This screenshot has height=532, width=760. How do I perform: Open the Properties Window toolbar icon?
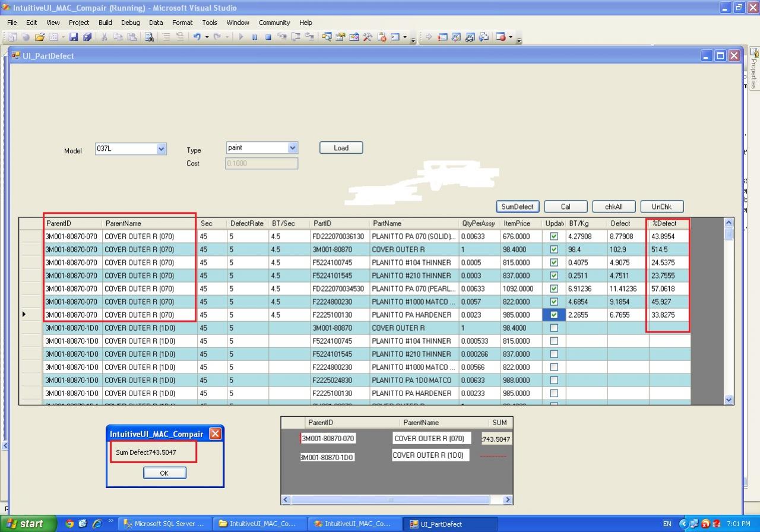coord(339,37)
